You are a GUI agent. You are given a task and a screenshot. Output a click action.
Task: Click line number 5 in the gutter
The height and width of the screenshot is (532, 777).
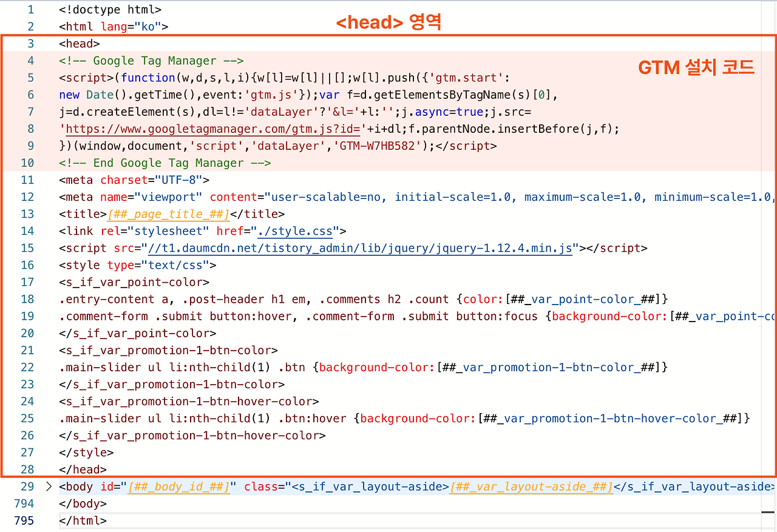[x=30, y=78]
